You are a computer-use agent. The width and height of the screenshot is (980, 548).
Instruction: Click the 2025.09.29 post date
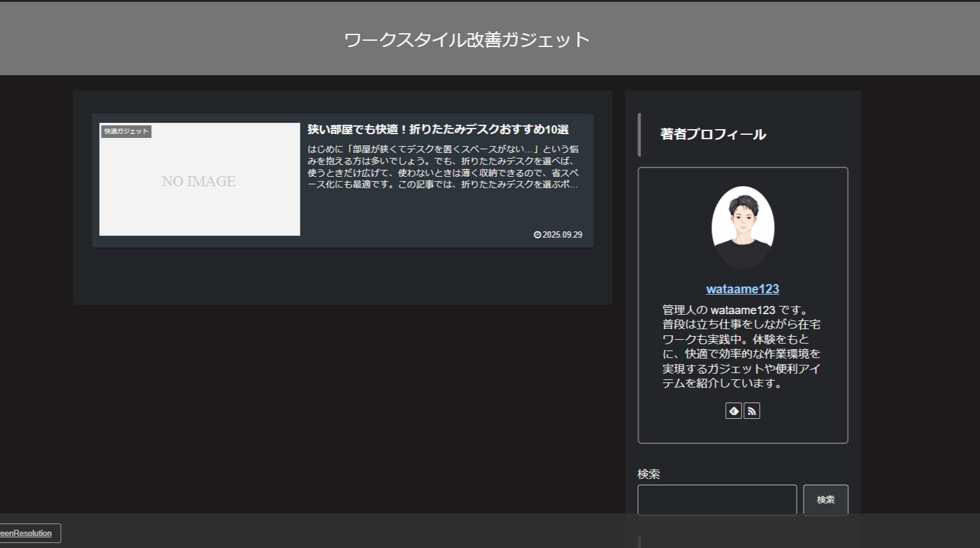pyautogui.click(x=562, y=234)
